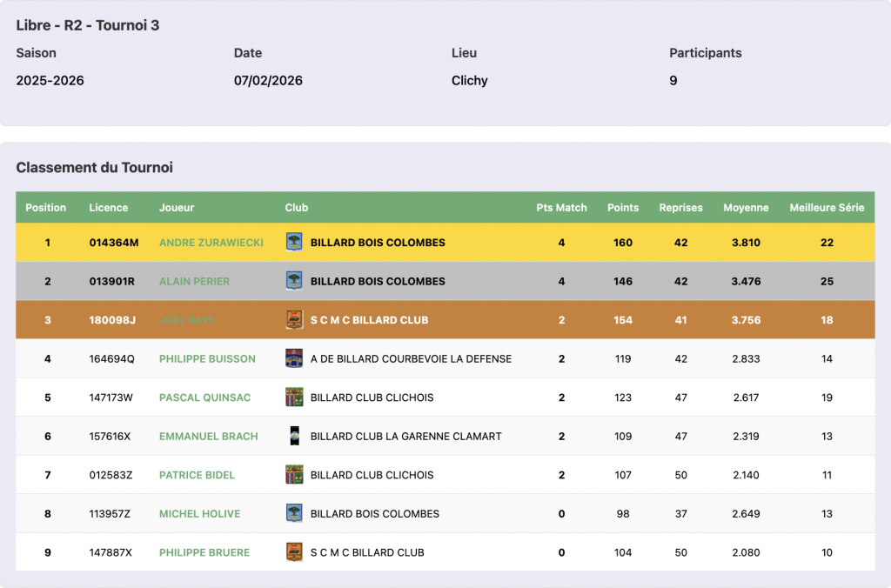The height and width of the screenshot is (588, 891).
Task: Click the club logo beside Pascal Quinsac
Action: point(294,398)
